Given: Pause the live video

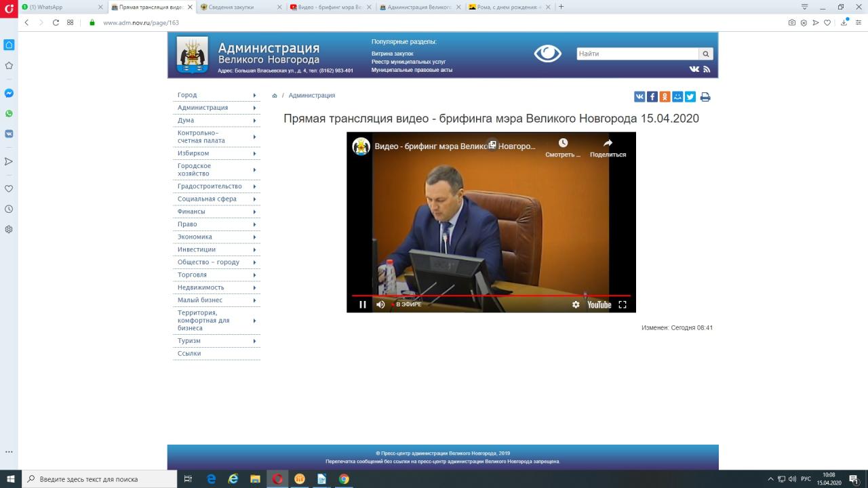Looking at the screenshot, I should pos(363,304).
